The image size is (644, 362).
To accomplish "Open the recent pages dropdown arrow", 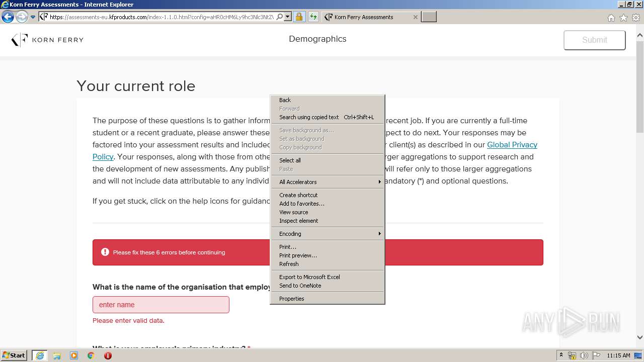I will (x=33, y=17).
